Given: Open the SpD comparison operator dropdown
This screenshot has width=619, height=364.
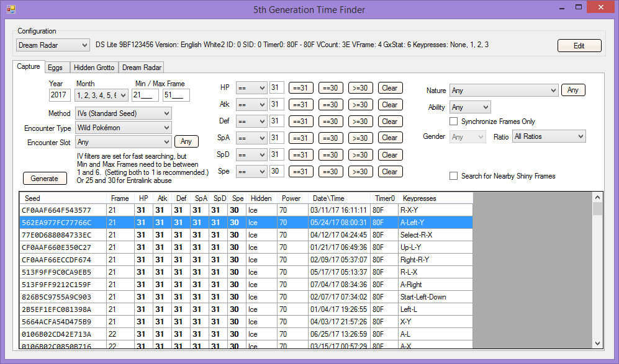Looking at the screenshot, I should (x=251, y=154).
